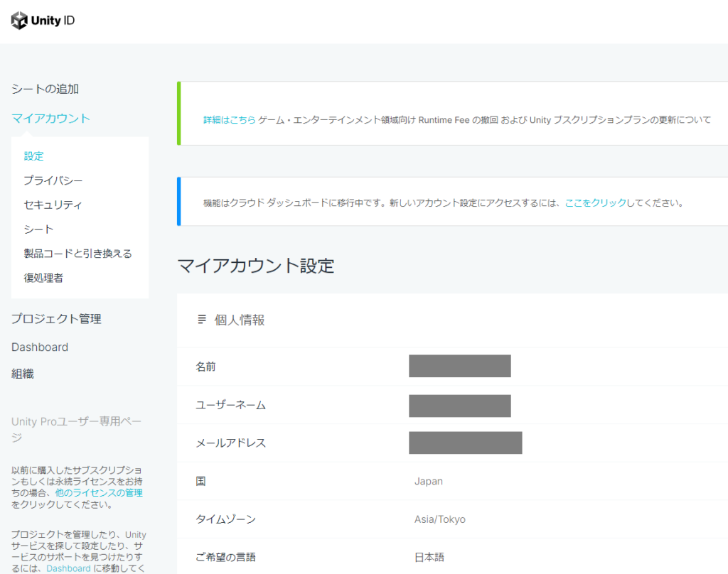This screenshot has height=574, width=728.
Task: Click the redacted メールアドレス value field
Action: [465, 443]
